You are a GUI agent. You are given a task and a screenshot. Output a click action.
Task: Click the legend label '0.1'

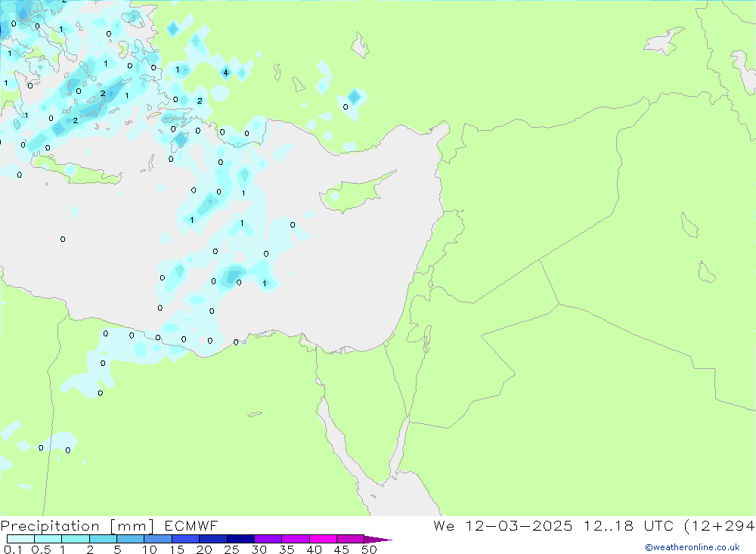(x=13, y=549)
